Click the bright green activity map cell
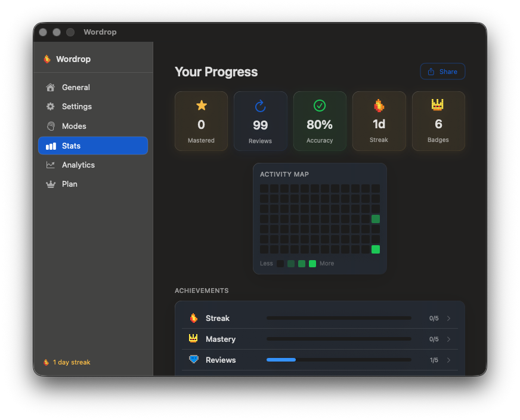This screenshot has width=520, height=420. click(376, 249)
